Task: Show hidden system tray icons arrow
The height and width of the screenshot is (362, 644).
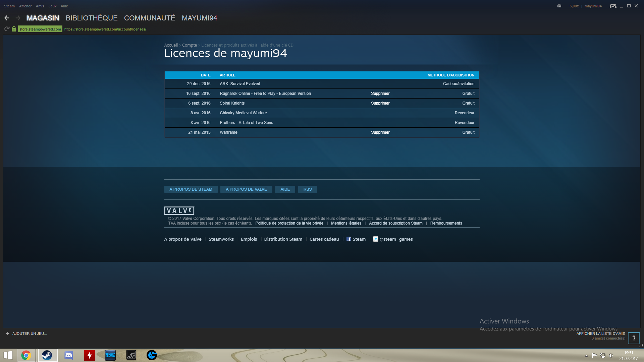Action: 586,356
